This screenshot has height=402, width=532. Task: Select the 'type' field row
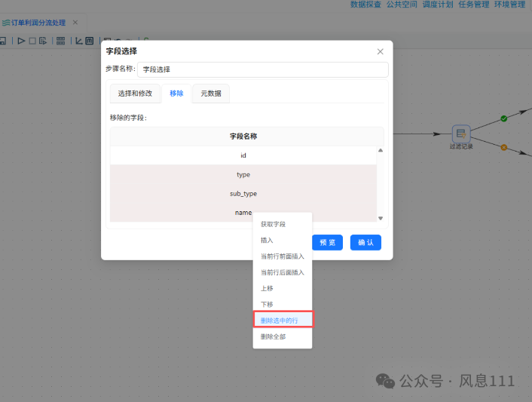pos(243,174)
